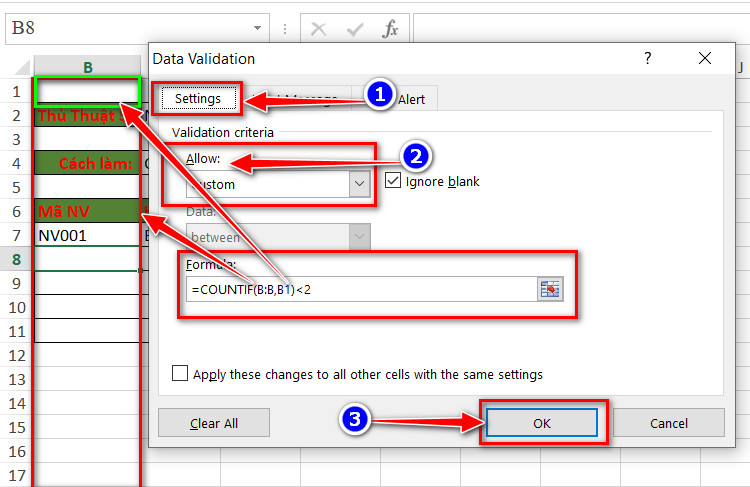
Task: Select cell NV001 in column B
Action: tap(88, 235)
